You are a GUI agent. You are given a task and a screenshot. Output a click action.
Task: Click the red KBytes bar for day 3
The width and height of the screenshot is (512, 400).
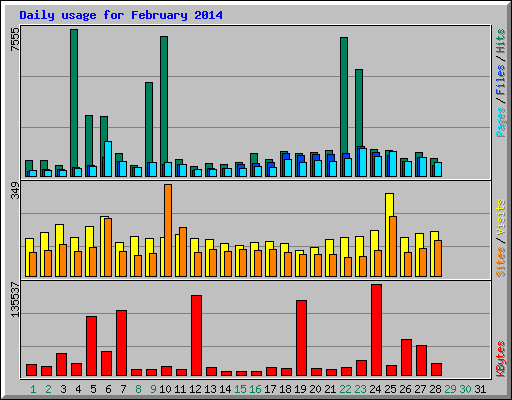click(61, 364)
